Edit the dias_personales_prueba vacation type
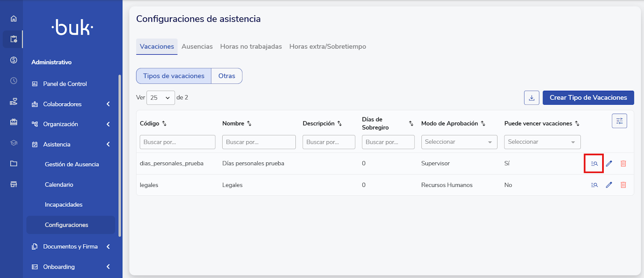This screenshot has width=644, height=278. click(609, 163)
